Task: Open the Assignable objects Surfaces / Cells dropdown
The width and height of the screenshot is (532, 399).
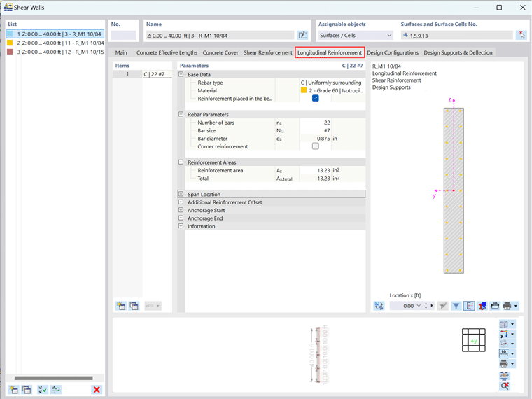Action: (x=356, y=35)
